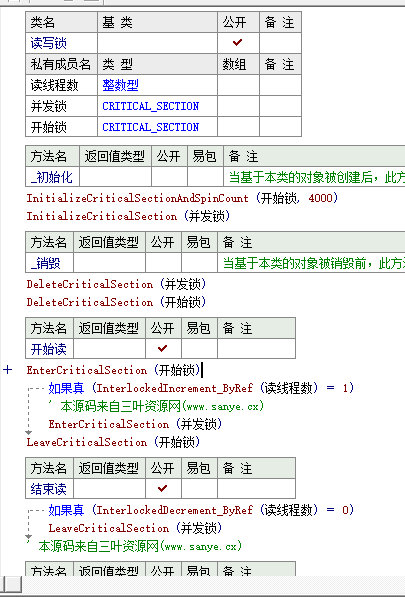Image resolution: width=405 pixels, height=597 pixels.
Task: Select the 返回值类型 cell of method _初始化
Action: pos(115,177)
